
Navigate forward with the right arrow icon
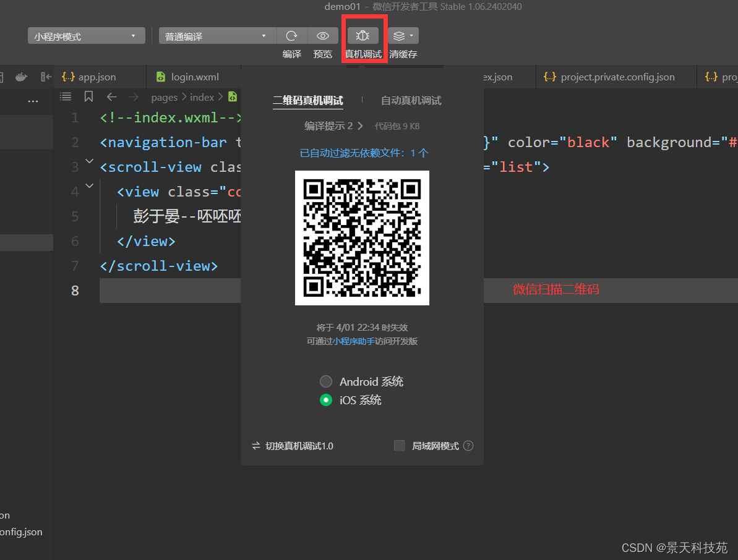pos(134,97)
